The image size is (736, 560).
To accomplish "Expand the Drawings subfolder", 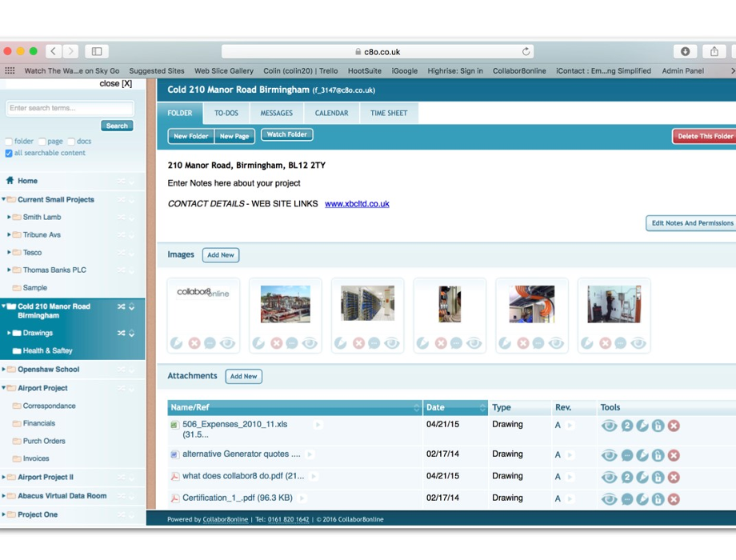I will [9, 333].
